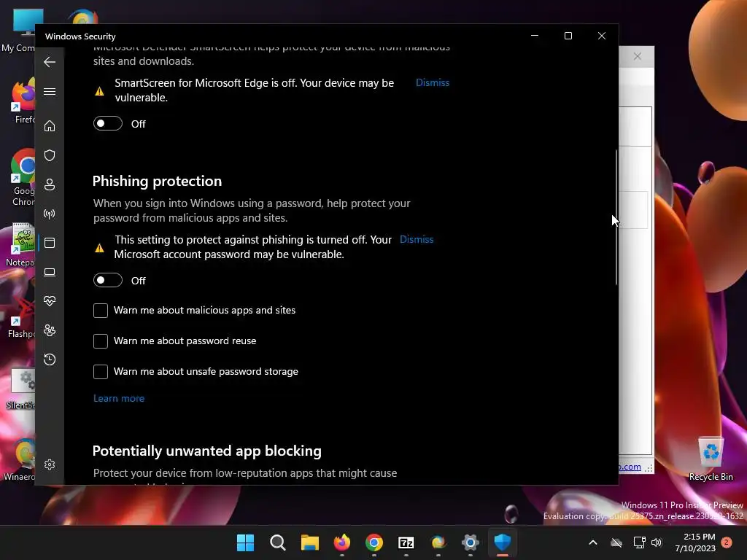Open Family options icon
Screen dimensions: 747x560
50,330
